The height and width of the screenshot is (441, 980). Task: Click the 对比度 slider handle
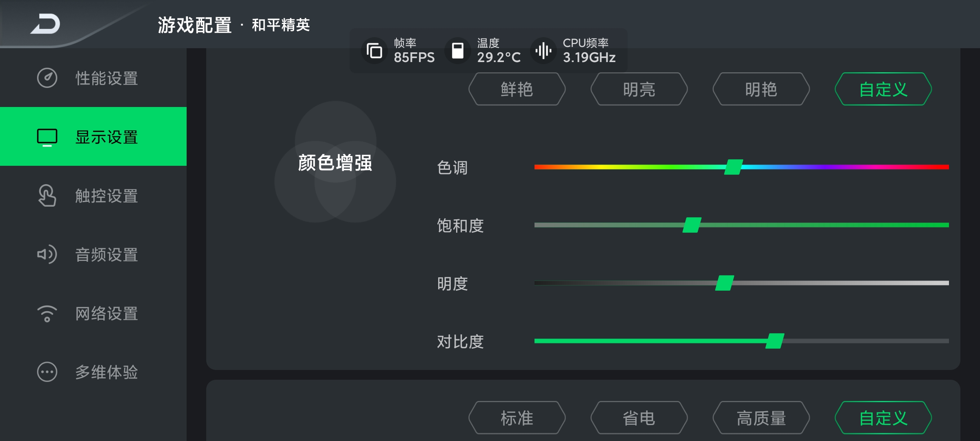(x=775, y=341)
